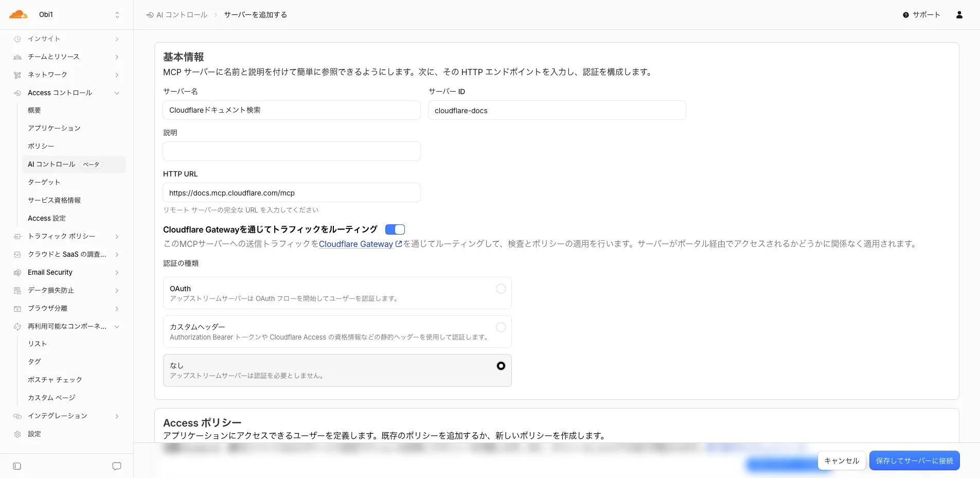This screenshot has height=478, width=980.
Task: Click external link icon next to Cloudflare Gateway
Action: tap(398, 244)
